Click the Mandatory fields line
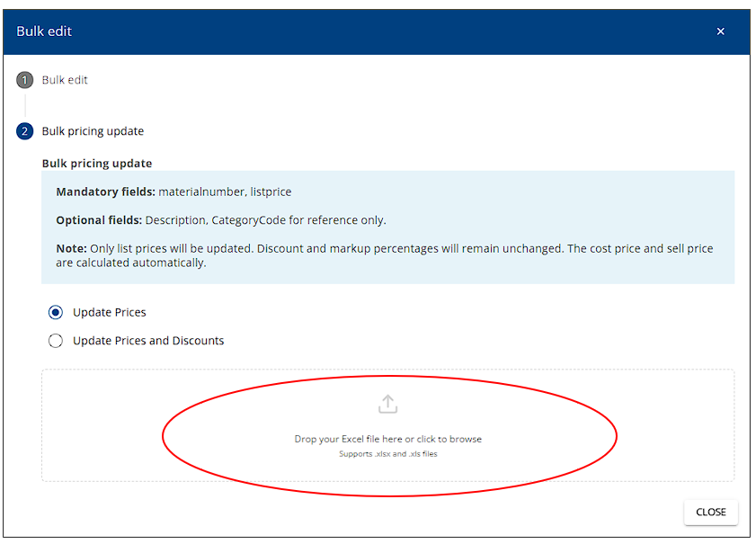756x544 pixels. pos(173,192)
